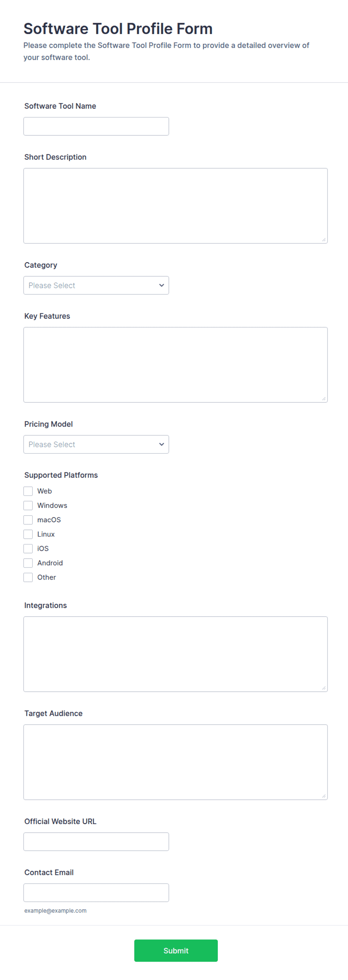Click the green Submit button
The height and width of the screenshot is (980, 348).
click(x=176, y=951)
